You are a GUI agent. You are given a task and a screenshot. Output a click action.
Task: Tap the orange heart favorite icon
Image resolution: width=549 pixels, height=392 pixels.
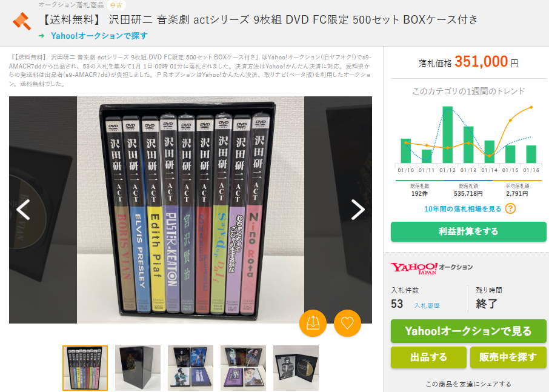point(347,323)
